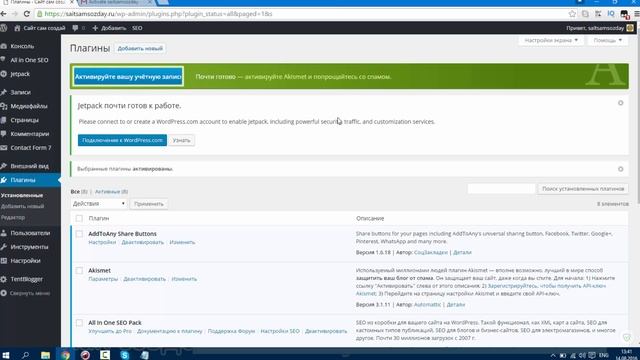Screen dimensions: 640x360
Task: Deactivate AddToAny Share Buttons plugin
Action: [142, 242]
